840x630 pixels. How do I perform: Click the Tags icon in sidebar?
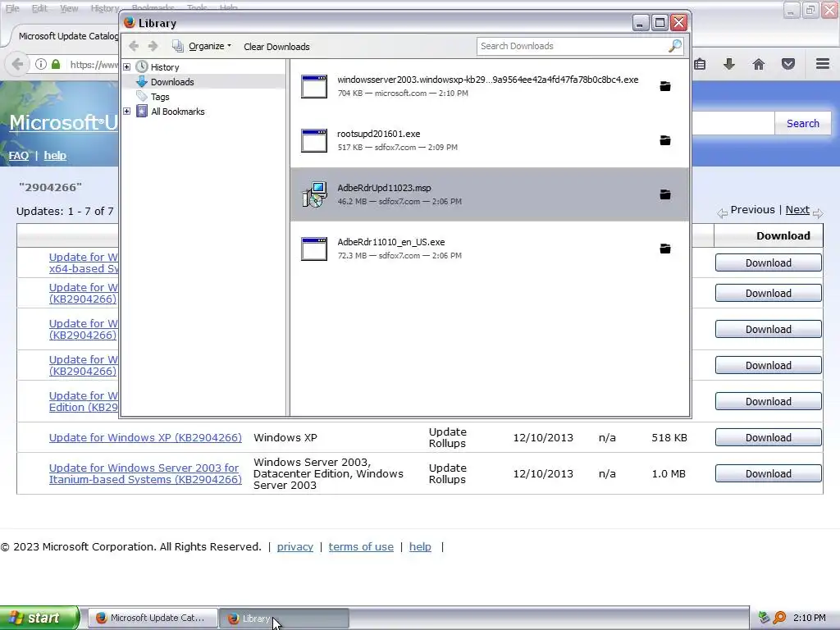[141, 97]
